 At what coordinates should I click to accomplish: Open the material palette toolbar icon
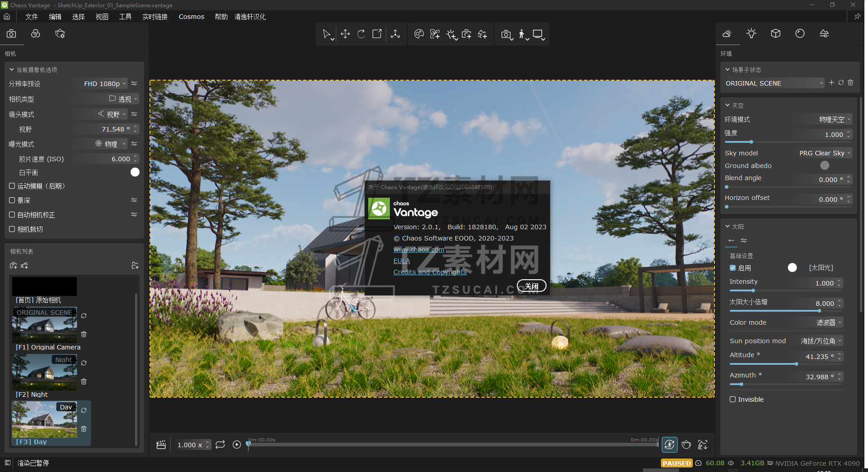click(419, 34)
